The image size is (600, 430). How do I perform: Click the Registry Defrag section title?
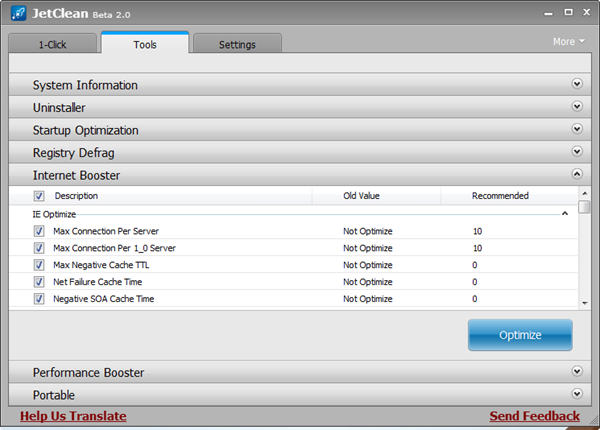[73, 153]
